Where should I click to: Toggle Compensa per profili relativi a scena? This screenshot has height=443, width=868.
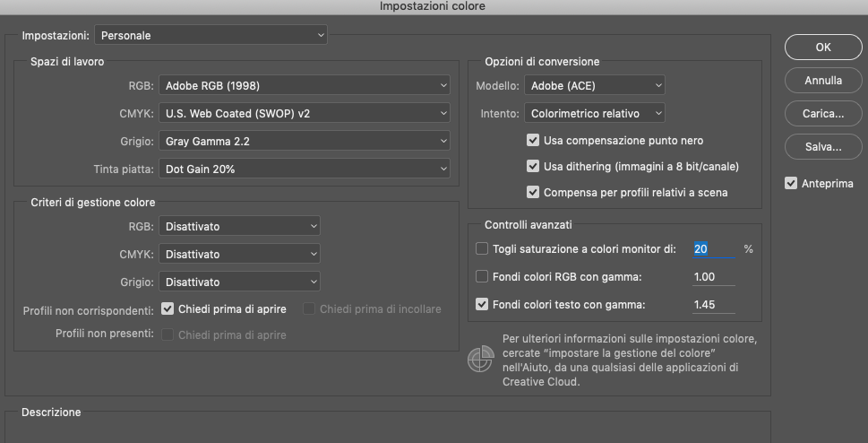pyautogui.click(x=533, y=192)
